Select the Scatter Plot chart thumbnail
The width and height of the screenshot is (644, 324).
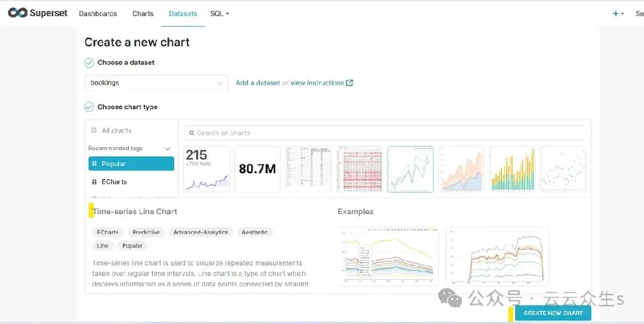click(563, 169)
